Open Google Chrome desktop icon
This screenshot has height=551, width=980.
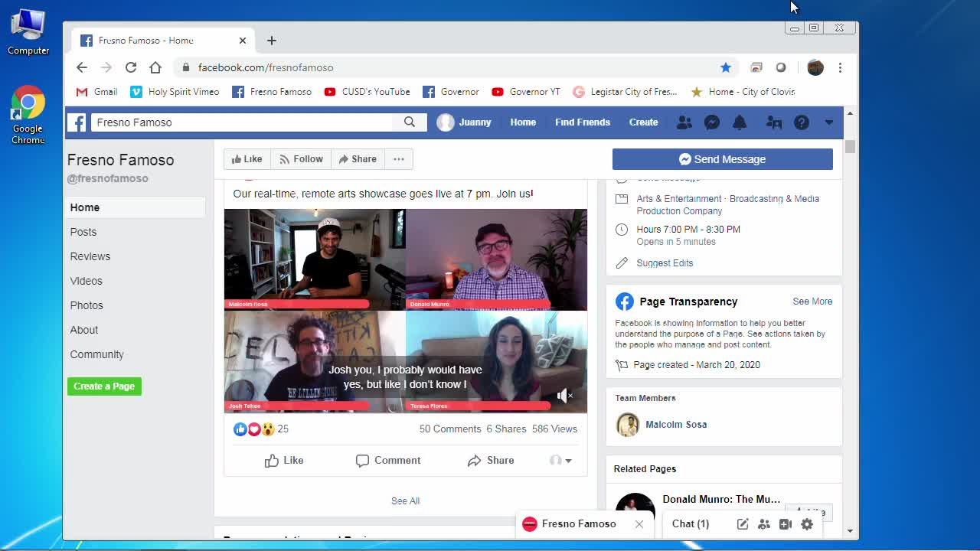tap(28, 115)
